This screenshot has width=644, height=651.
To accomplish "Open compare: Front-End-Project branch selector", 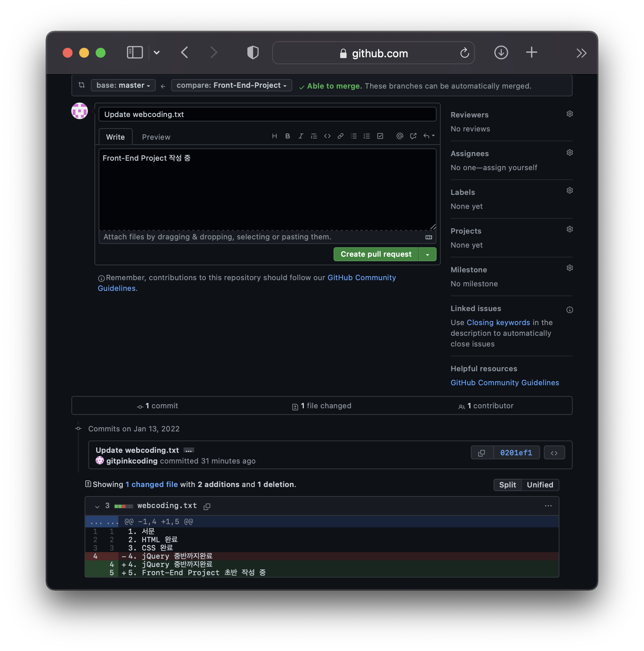I will 232,85.
